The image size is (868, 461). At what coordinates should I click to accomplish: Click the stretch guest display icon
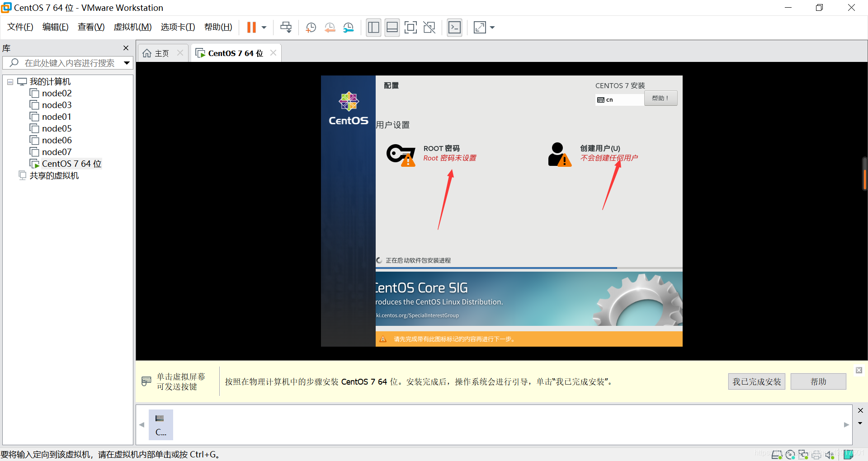pos(480,28)
